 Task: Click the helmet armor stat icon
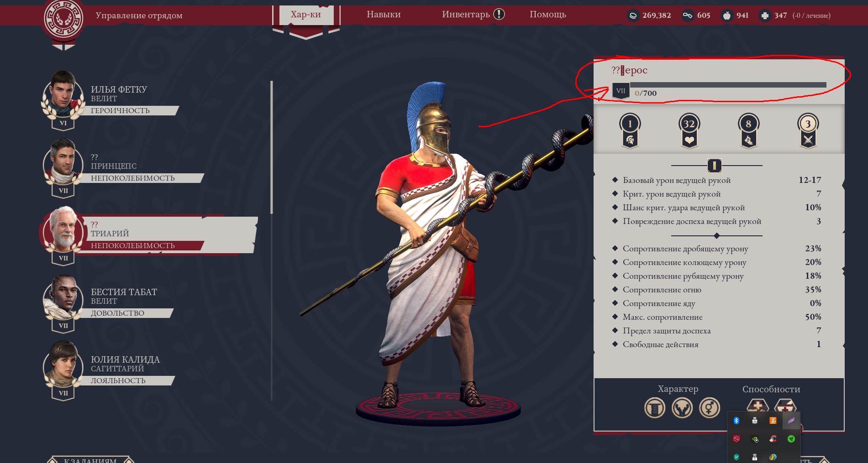630,131
